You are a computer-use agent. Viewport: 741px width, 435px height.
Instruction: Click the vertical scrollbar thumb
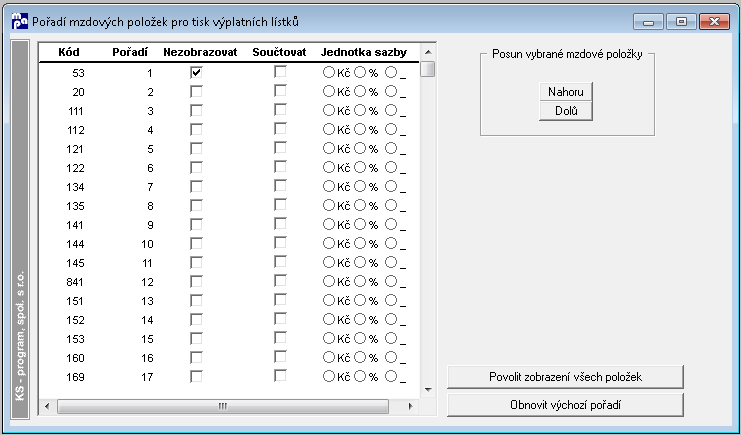pyautogui.click(x=428, y=69)
